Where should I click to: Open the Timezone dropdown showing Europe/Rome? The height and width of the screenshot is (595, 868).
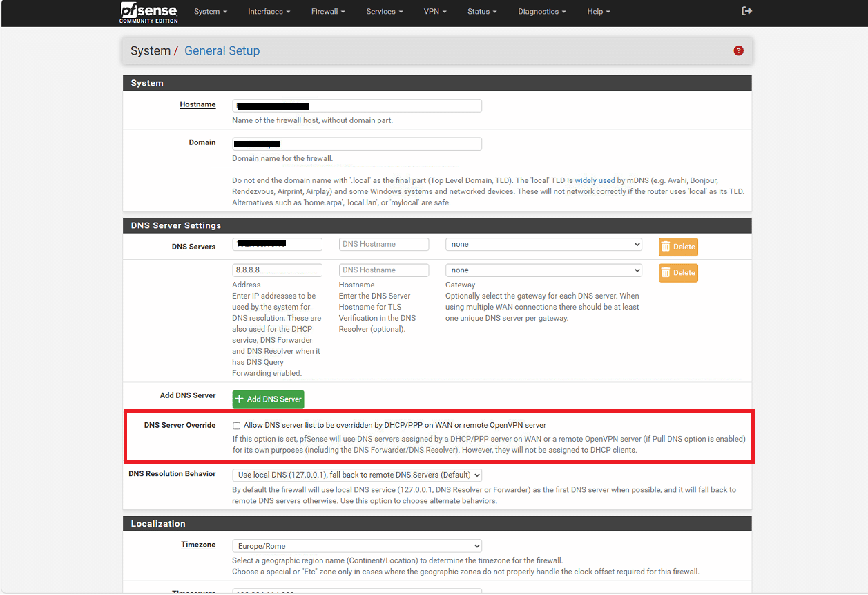[356, 546]
